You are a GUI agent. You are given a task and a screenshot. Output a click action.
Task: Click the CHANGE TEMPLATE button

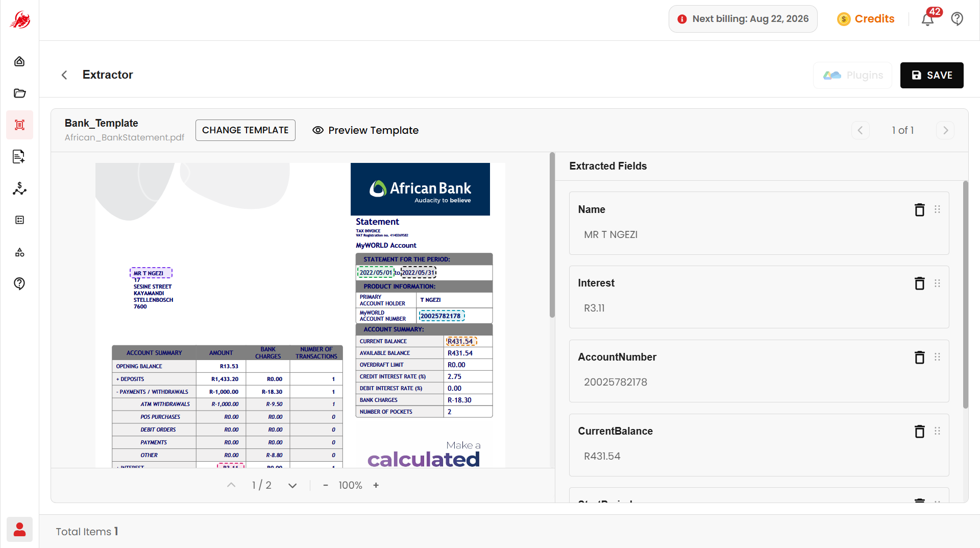pyautogui.click(x=246, y=130)
